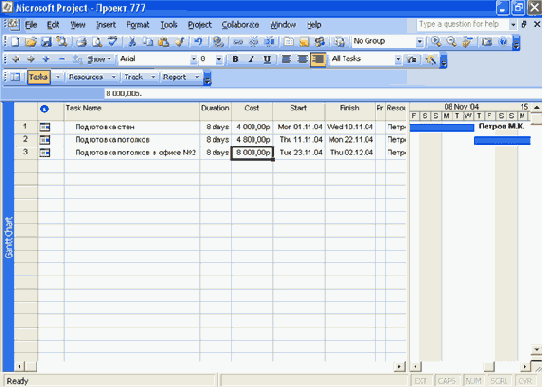Open Print Preview
542x387 pixels.
pyautogui.click(x=97, y=42)
